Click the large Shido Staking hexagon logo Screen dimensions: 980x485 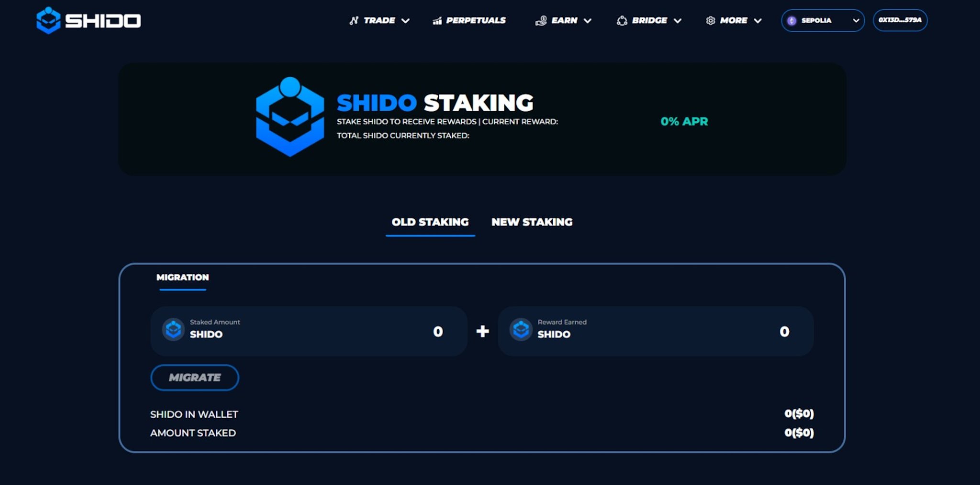290,117
